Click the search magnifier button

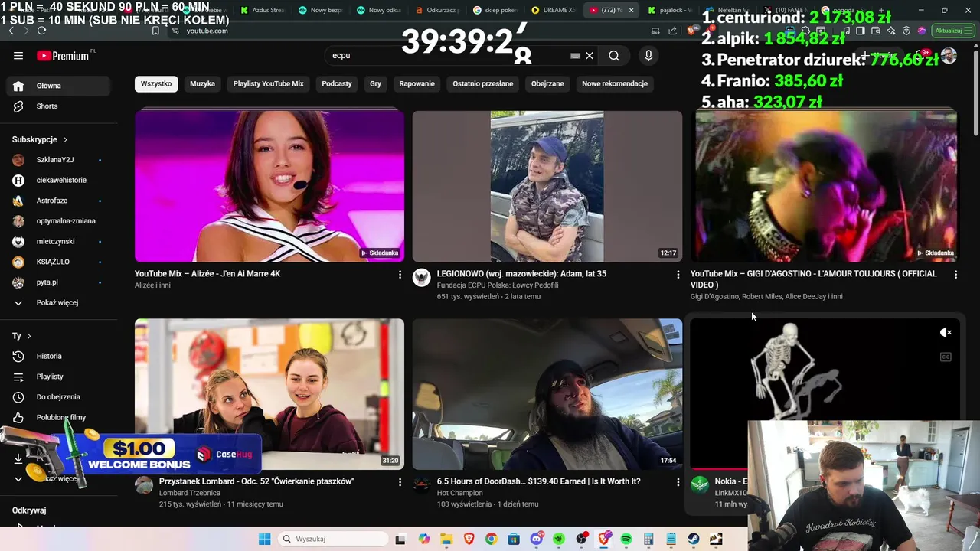coord(614,55)
